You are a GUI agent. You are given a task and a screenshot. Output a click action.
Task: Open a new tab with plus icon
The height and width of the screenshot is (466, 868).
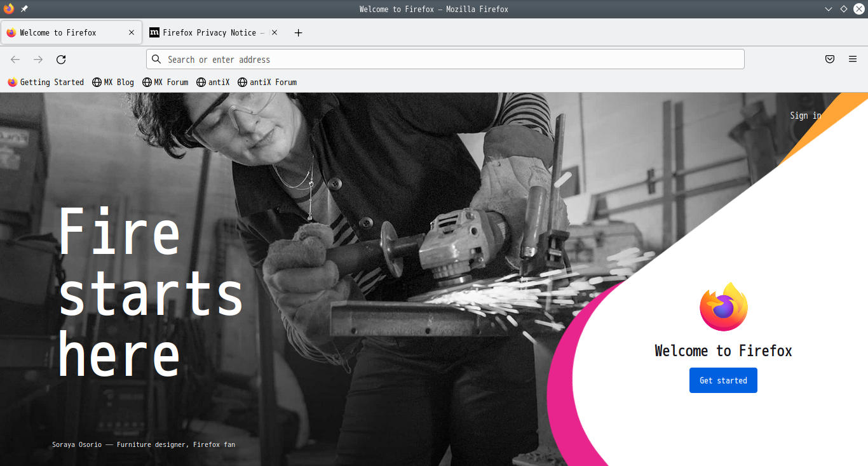click(x=299, y=33)
